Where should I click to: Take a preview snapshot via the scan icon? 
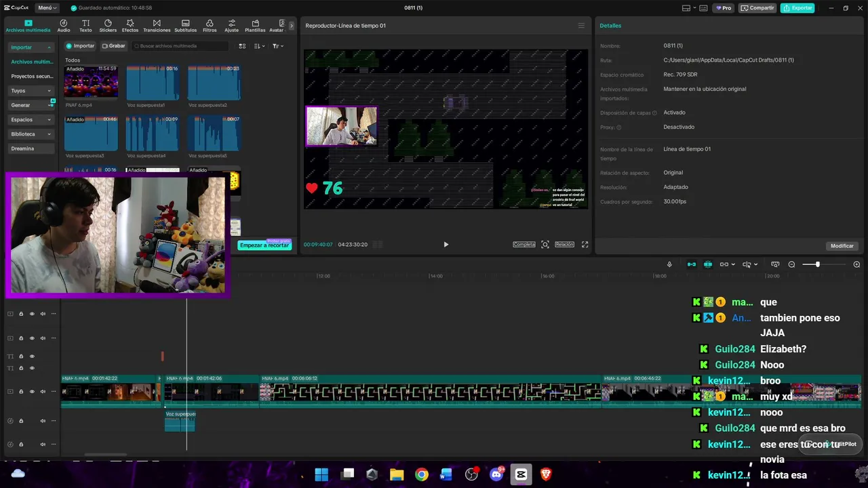[x=545, y=245]
